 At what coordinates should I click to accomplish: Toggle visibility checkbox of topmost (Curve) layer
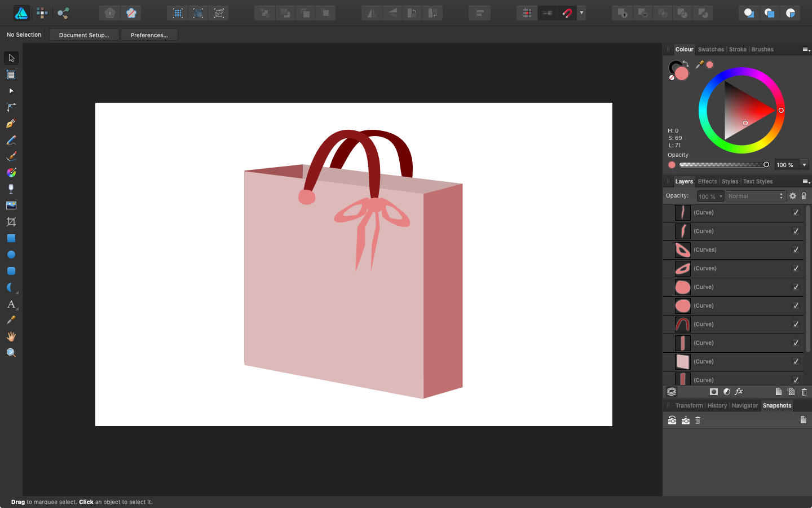(x=796, y=213)
